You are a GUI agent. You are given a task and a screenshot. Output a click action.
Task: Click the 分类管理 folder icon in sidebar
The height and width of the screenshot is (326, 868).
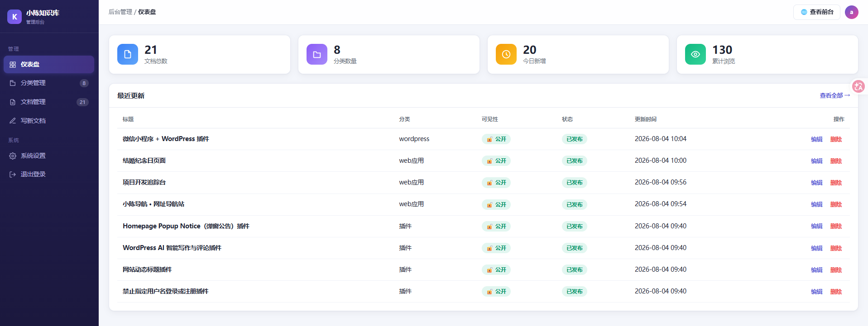(x=13, y=83)
